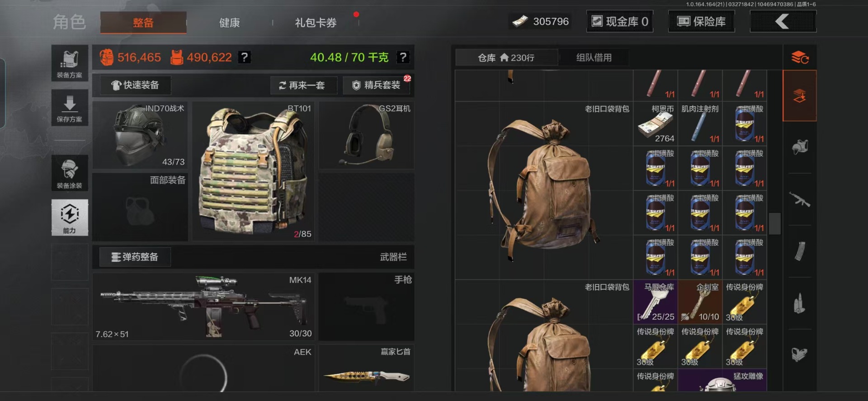The height and width of the screenshot is (401, 868).
Task: Click the help icon next to weight
Action: coord(403,57)
